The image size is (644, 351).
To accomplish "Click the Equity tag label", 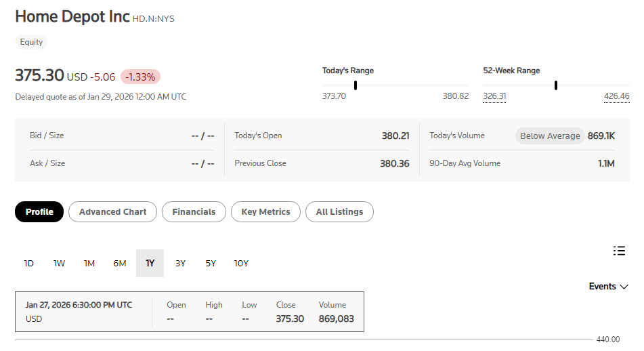I will pos(31,42).
